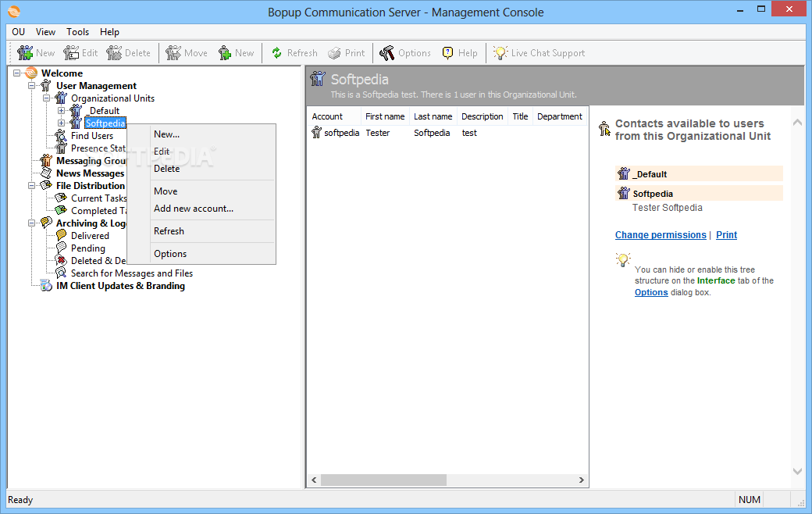Click the News Messages icon in the tree

point(46,173)
